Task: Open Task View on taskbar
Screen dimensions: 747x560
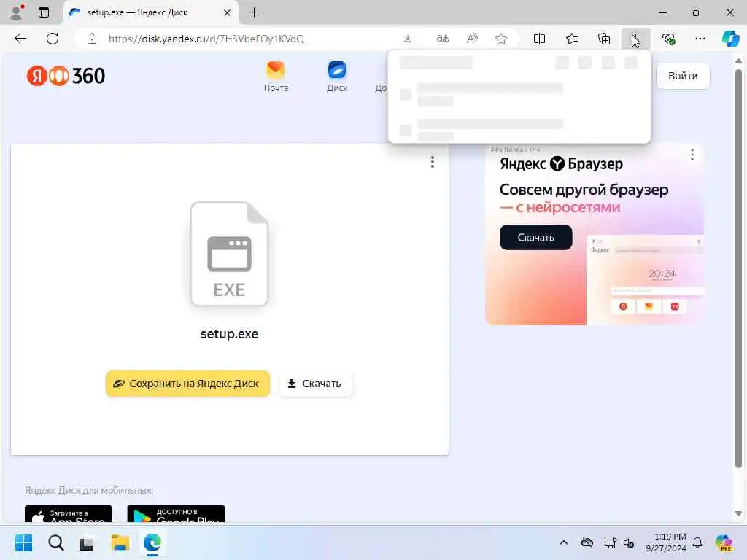Action: (87, 542)
